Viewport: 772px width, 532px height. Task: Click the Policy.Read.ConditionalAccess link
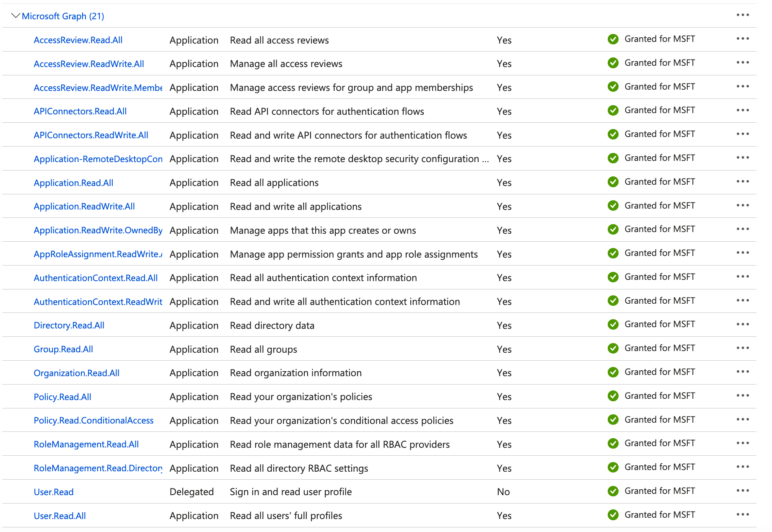93,420
